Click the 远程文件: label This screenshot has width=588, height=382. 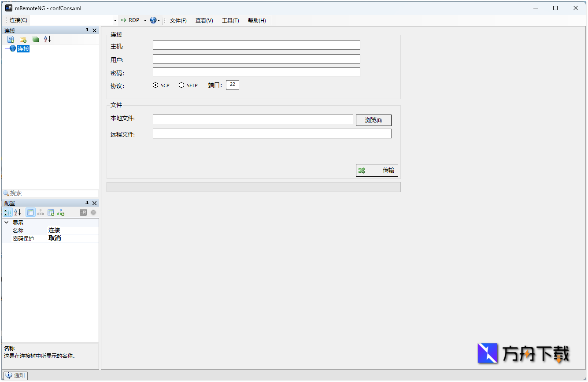point(123,134)
